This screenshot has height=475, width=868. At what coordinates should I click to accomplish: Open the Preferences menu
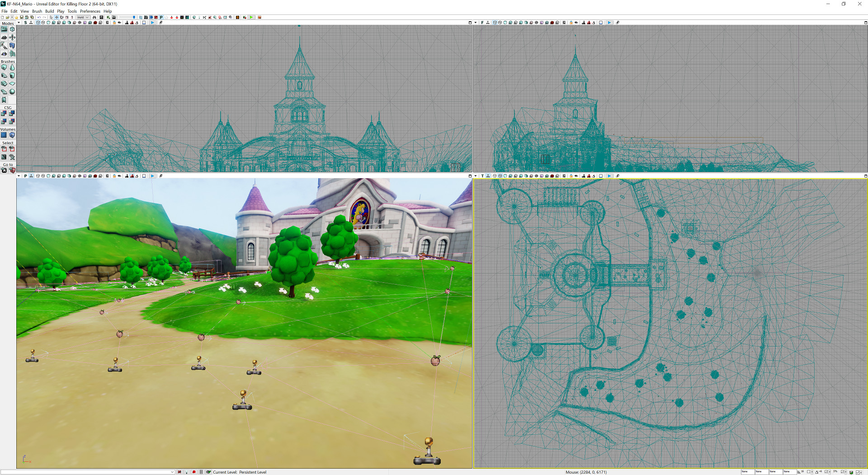click(x=90, y=11)
